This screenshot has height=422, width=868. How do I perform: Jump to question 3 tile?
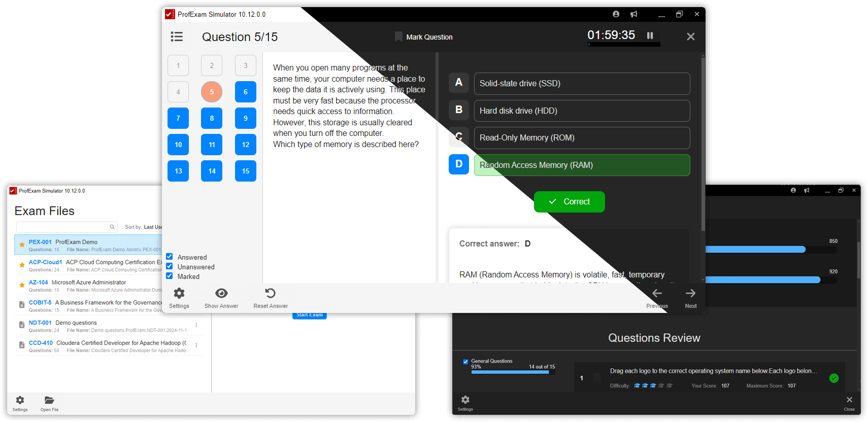tap(246, 65)
